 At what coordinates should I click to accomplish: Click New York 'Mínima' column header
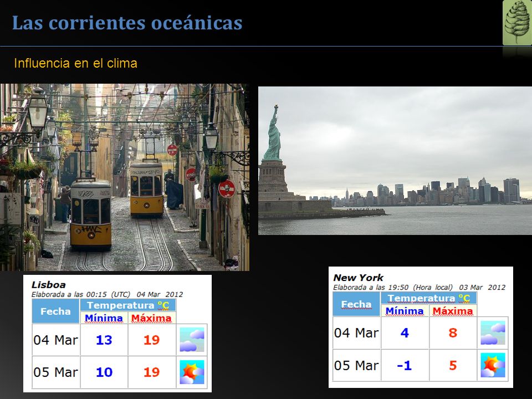pos(405,311)
